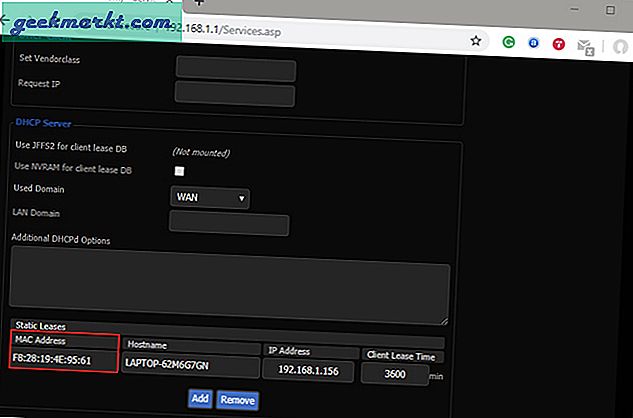633x418 pixels.
Task: Focus the Request IP text field
Action: tap(236, 92)
